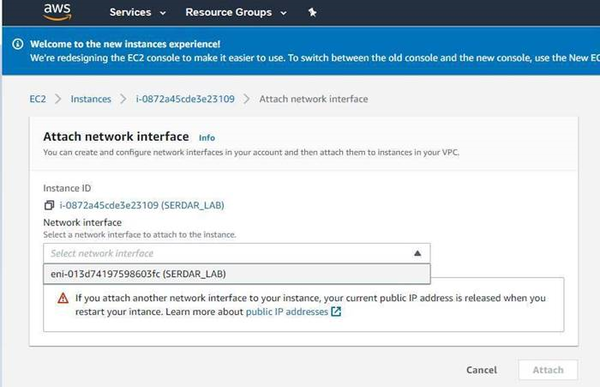Copy the instance ID with the copy icon
Screen dimensions: 600x387
49,205
